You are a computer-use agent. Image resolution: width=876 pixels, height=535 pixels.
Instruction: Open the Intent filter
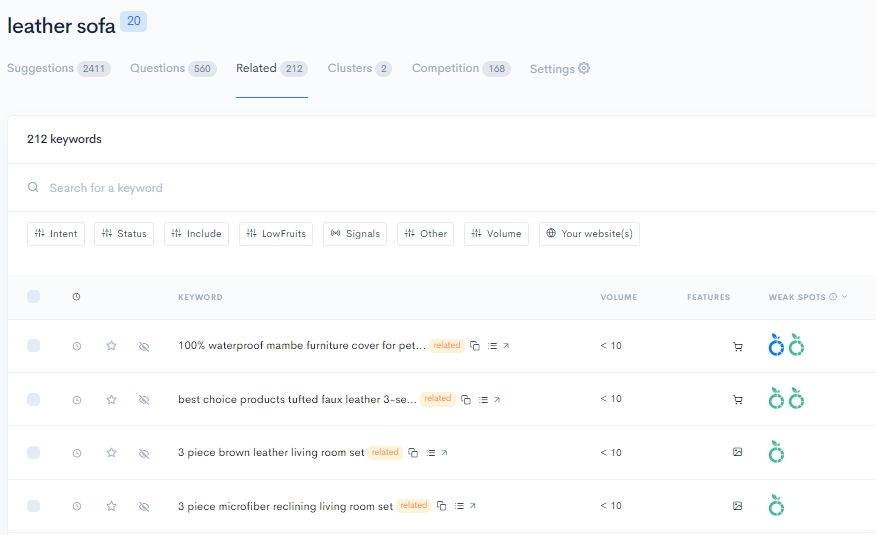pos(56,233)
